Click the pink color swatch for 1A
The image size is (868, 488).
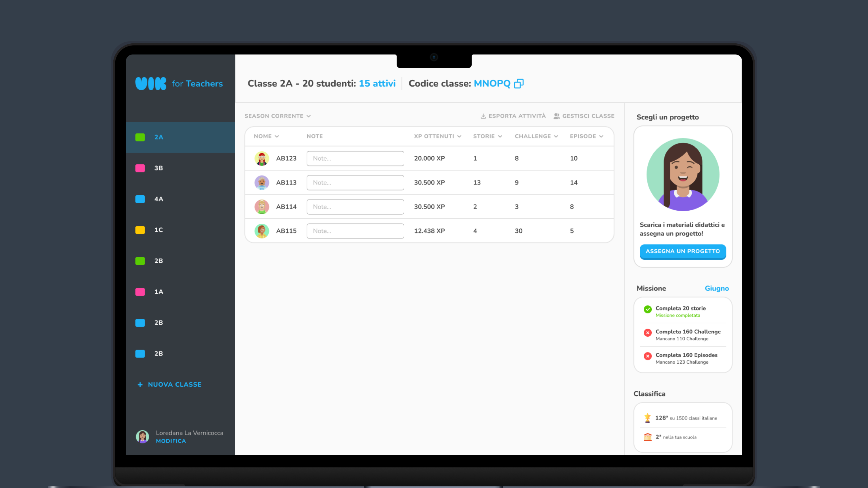pos(140,292)
